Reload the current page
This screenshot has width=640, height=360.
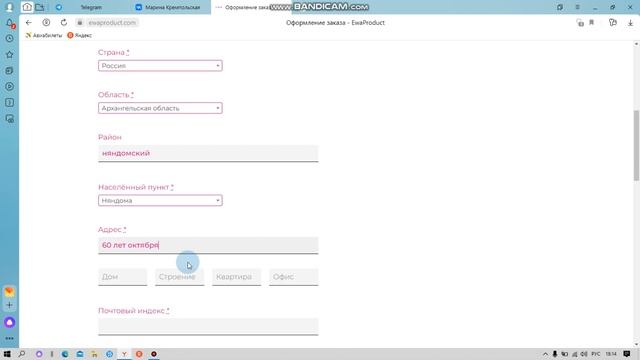click(64, 23)
